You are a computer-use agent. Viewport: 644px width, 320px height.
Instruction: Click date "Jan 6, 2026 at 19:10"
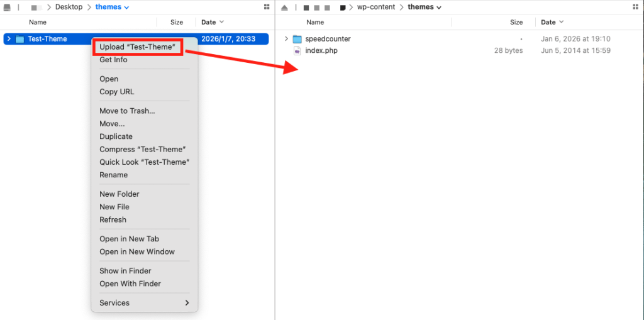click(x=576, y=39)
